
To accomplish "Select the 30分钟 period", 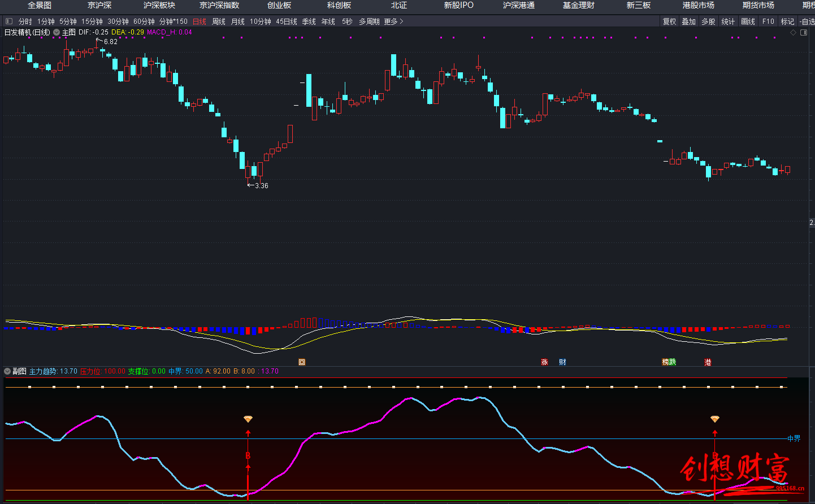I will (x=118, y=21).
